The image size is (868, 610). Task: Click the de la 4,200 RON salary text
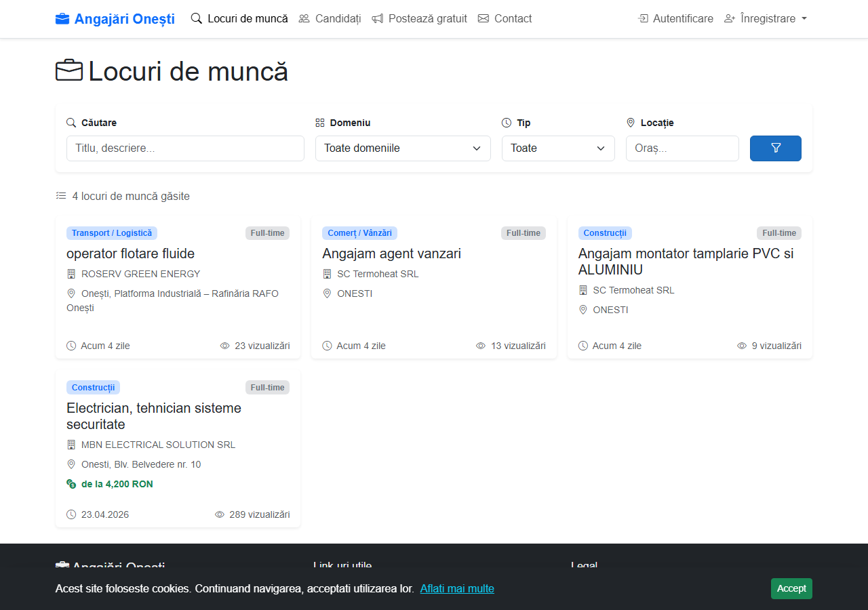117,484
